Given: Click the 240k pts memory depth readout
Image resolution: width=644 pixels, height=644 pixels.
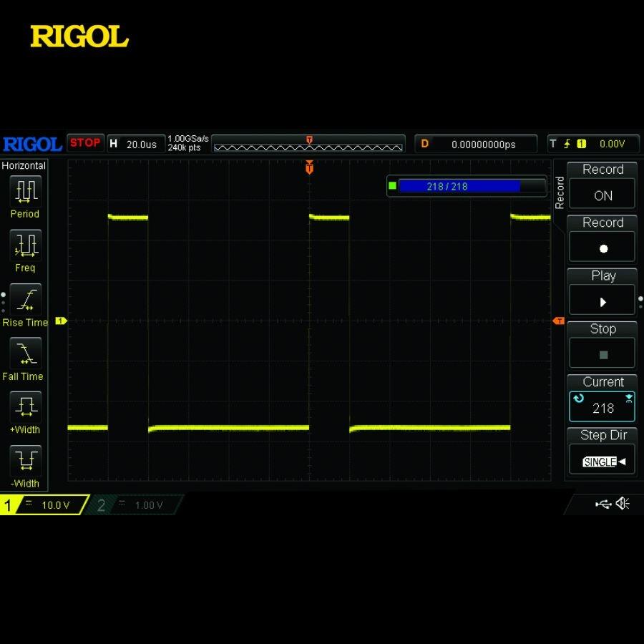Looking at the screenshot, I should (184, 148).
